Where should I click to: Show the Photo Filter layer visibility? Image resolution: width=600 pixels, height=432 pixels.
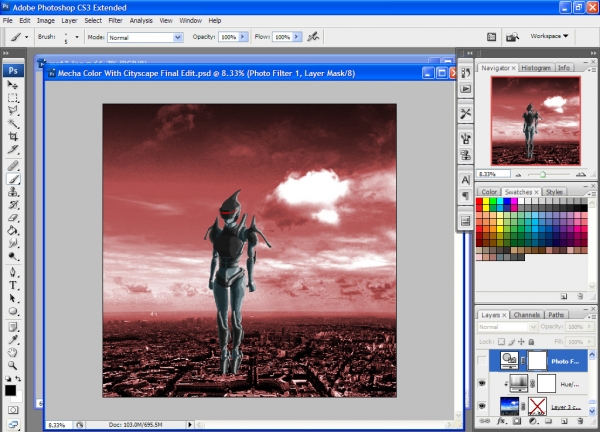point(482,361)
